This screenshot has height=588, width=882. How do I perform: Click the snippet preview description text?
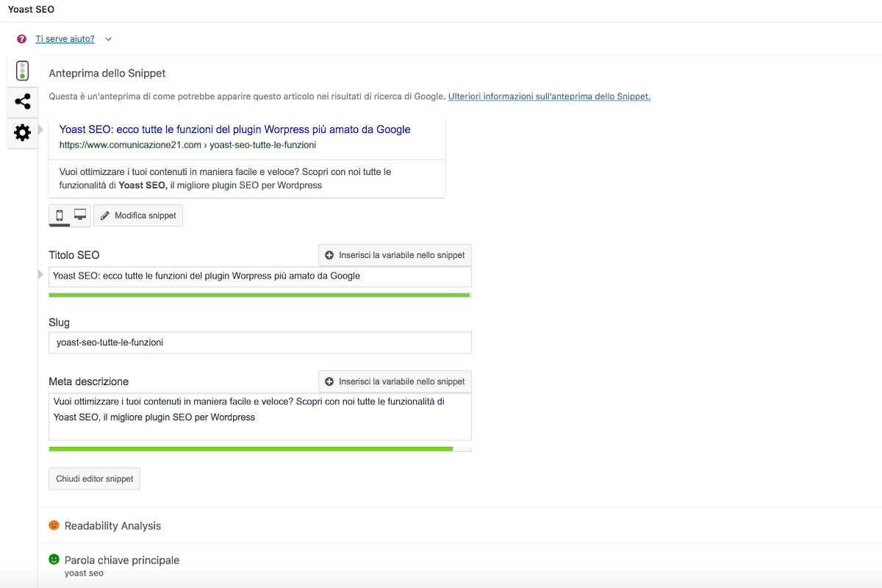225,179
